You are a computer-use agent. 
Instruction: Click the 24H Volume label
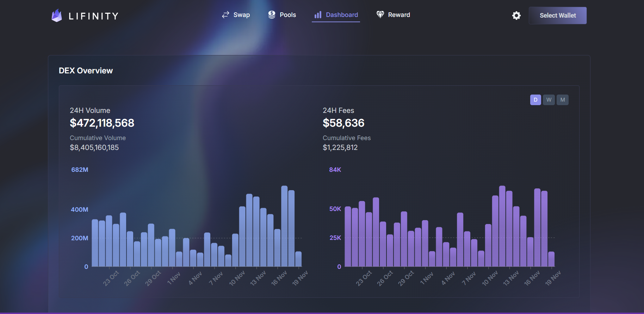pyautogui.click(x=90, y=110)
